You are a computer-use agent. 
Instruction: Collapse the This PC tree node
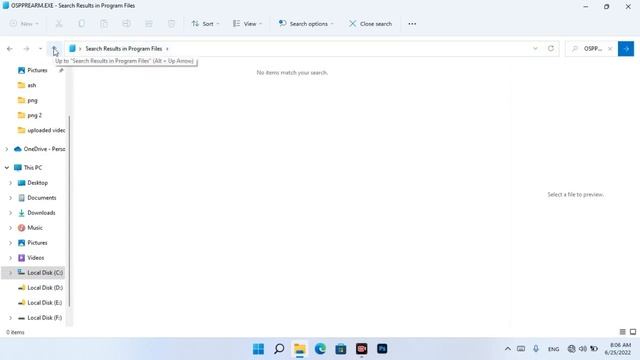(7, 168)
